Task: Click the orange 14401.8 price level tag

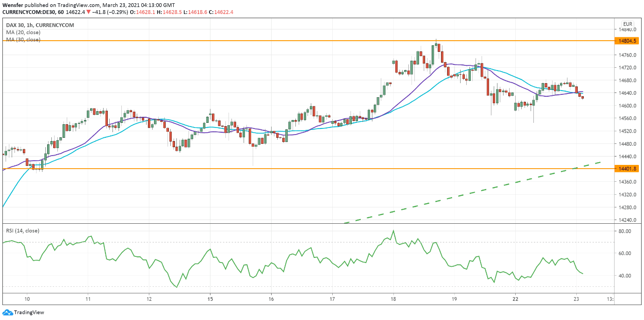Action: coord(627,169)
